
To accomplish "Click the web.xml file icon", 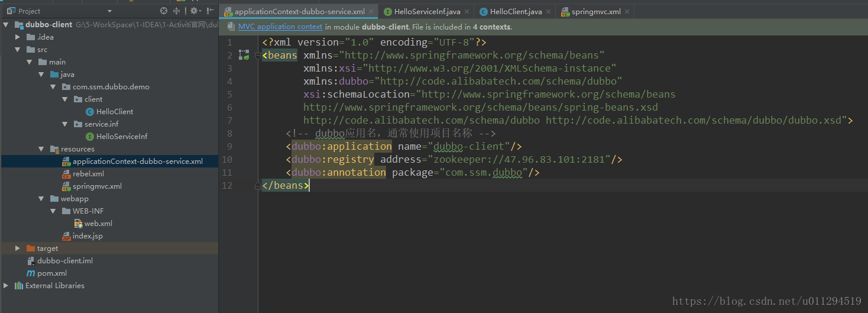I will click(x=78, y=224).
